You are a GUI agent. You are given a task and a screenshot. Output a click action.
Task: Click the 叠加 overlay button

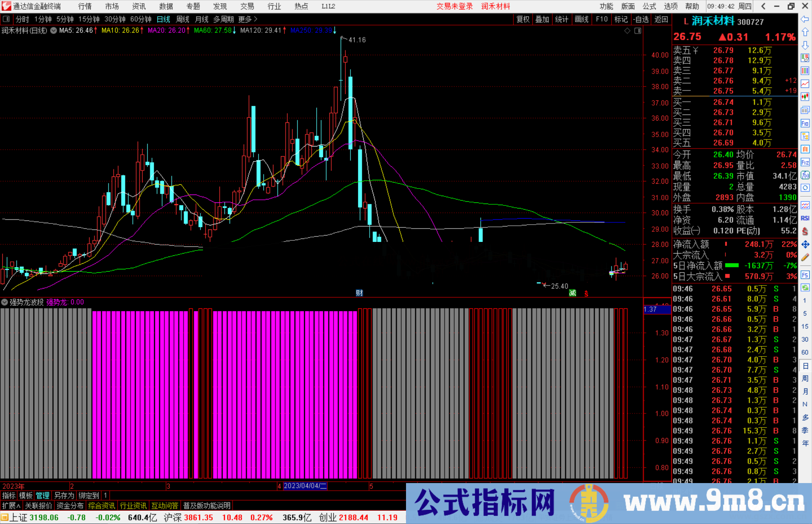[542, 19]
